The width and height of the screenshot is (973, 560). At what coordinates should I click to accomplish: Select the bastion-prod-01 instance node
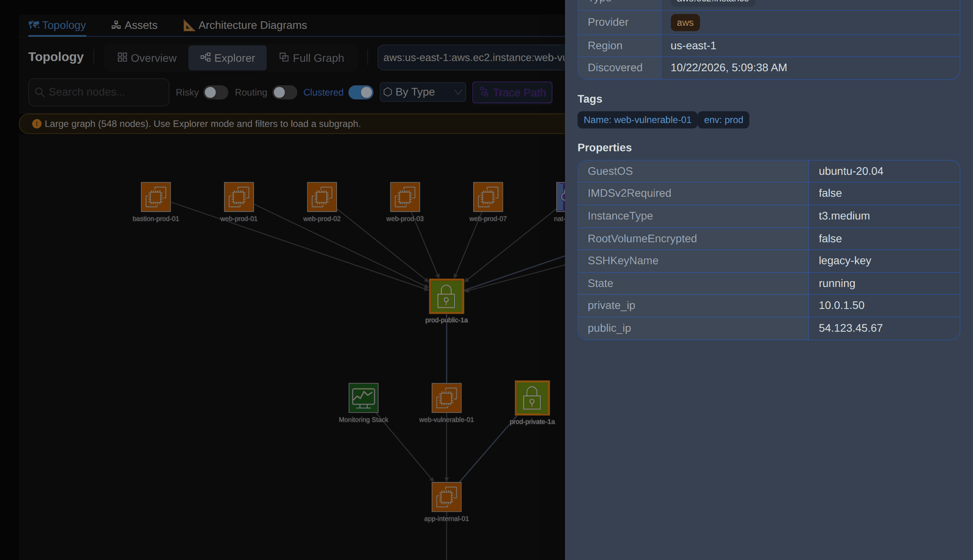(x=156, y=197)
